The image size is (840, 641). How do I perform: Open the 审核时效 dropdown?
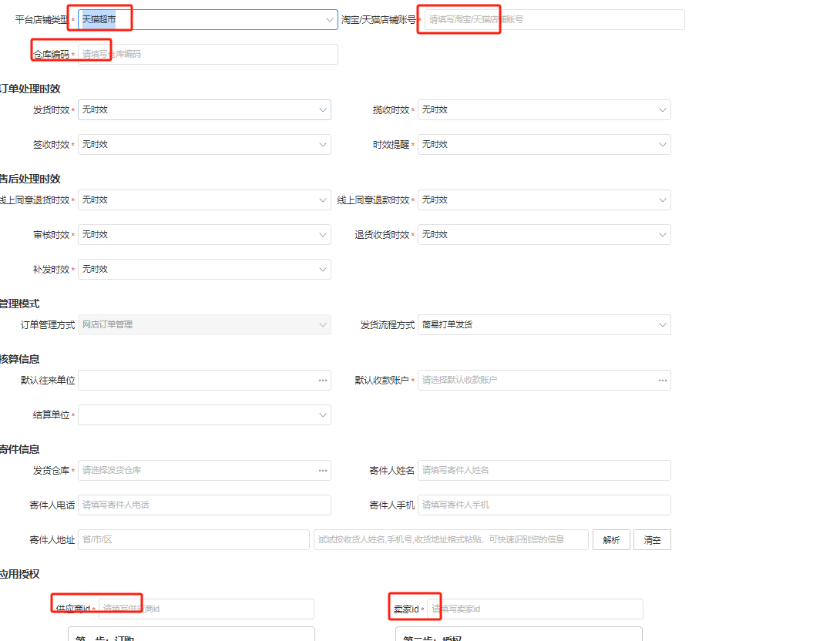(205, 234)
